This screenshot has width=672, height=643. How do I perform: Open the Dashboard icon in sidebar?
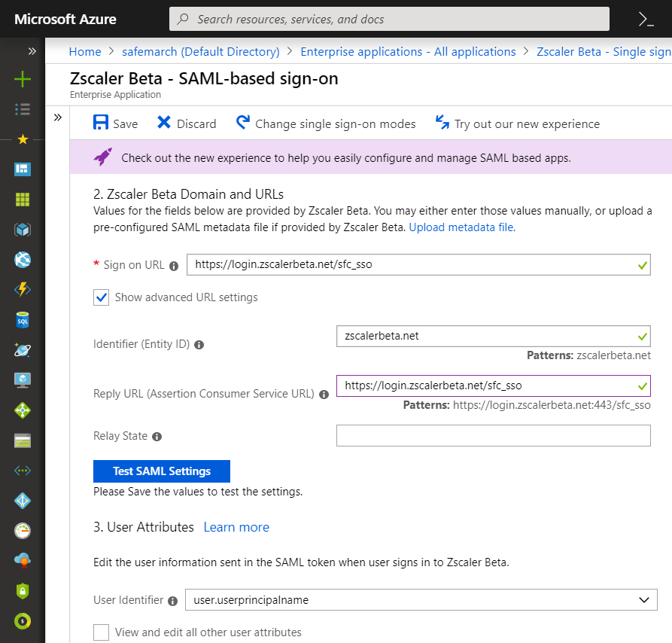(x=23, y=169)
